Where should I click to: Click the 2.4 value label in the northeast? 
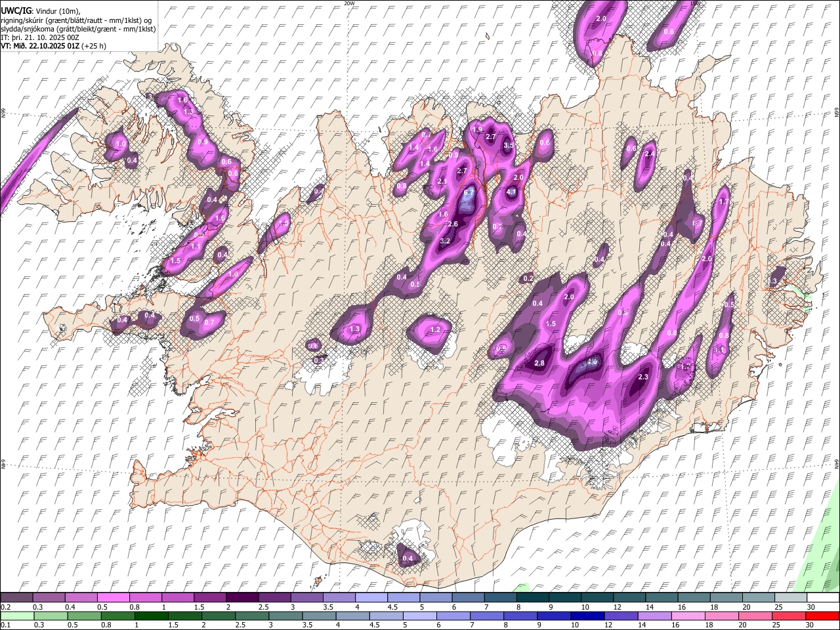[650, 154]
